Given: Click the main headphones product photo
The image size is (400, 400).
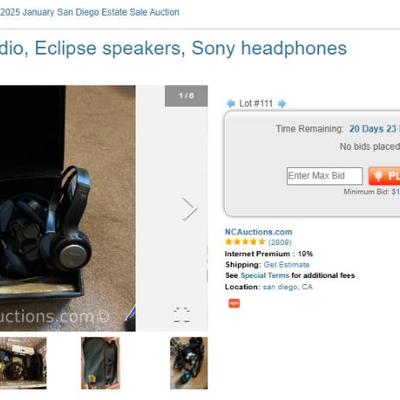Looking at the screenshot, I should point(68,208).
